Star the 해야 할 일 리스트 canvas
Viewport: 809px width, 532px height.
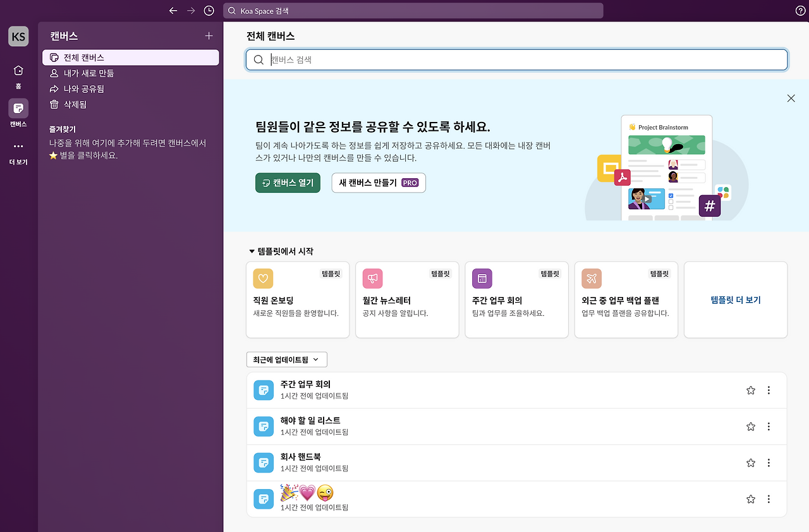click(x=750, y=426)
